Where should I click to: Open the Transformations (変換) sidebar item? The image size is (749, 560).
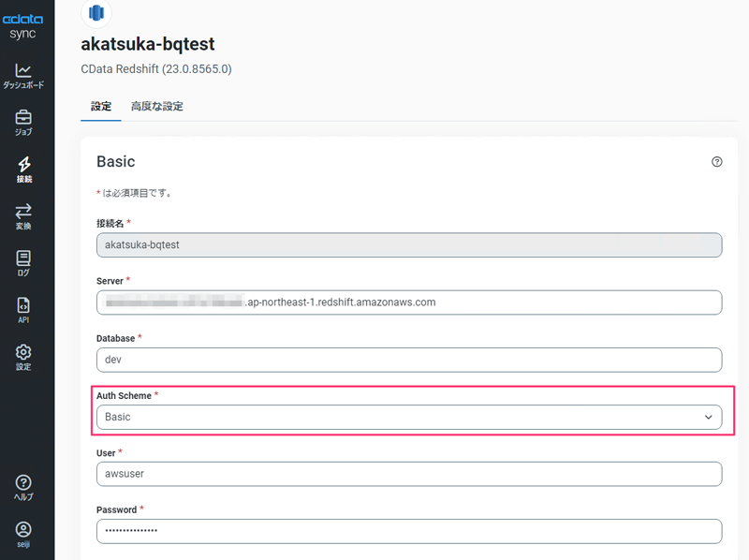(23, 217)
